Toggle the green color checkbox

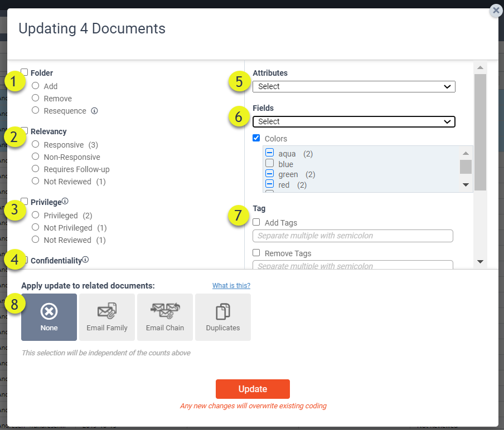click(270, 173)
